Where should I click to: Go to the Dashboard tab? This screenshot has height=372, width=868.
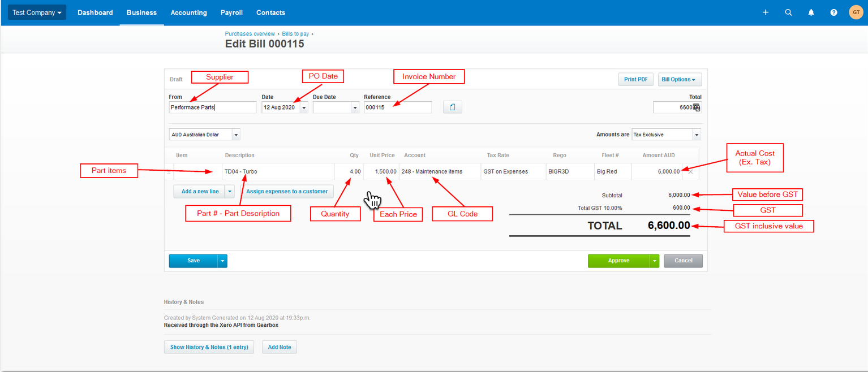[x=95, y=12]
